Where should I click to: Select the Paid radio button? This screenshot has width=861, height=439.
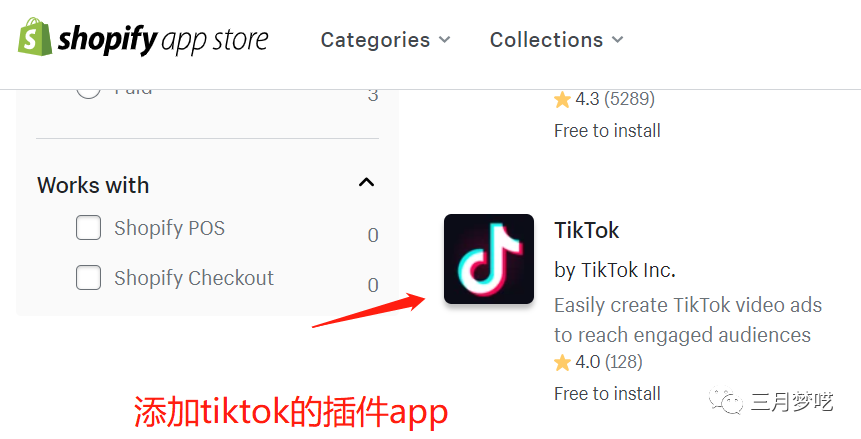(x=88, y=93)
